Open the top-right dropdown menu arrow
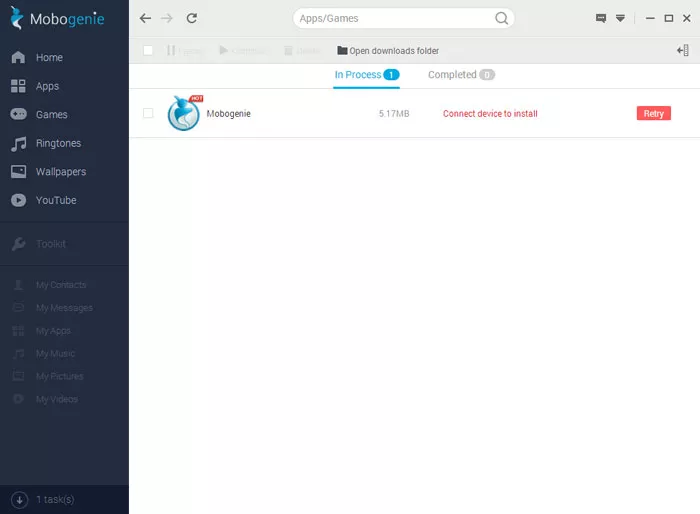 click(x=621, y=18)
